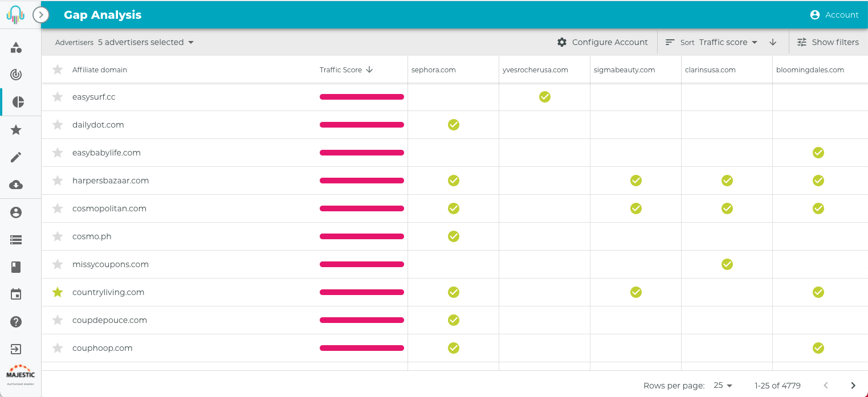Mark easysurf.cc as favorite with star
Viewport: 868px width, 397px height.
pos(58,97)
